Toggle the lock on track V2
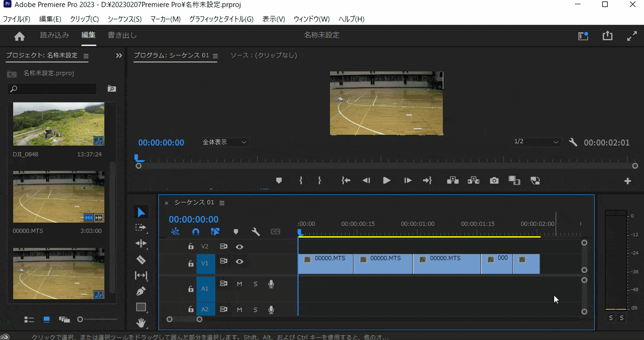644x340 pixels. (191, 246)
